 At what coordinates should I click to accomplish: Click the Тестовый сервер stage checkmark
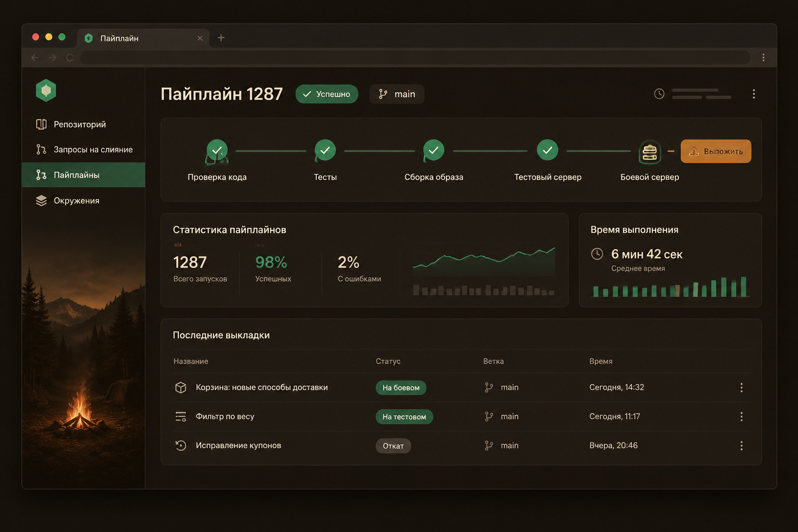(548, 150)
